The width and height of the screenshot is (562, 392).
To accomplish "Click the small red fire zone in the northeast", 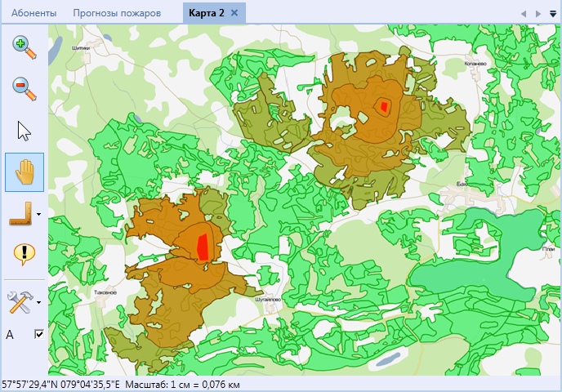I will (x=384, y=107).
